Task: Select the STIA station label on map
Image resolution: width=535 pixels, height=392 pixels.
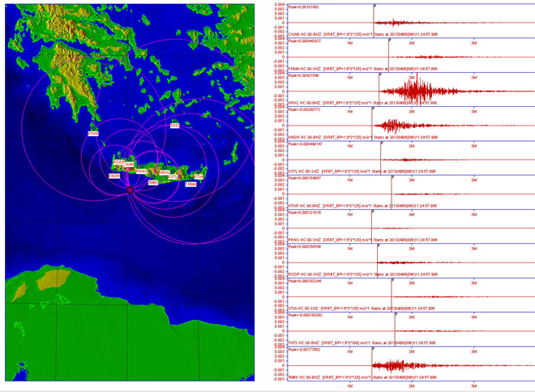Action: pos(199,176)
